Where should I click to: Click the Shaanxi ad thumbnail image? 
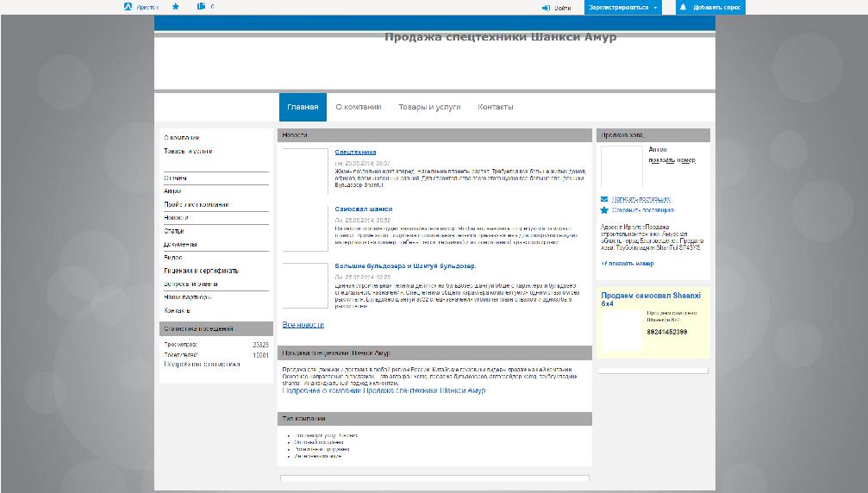(621, 330)
